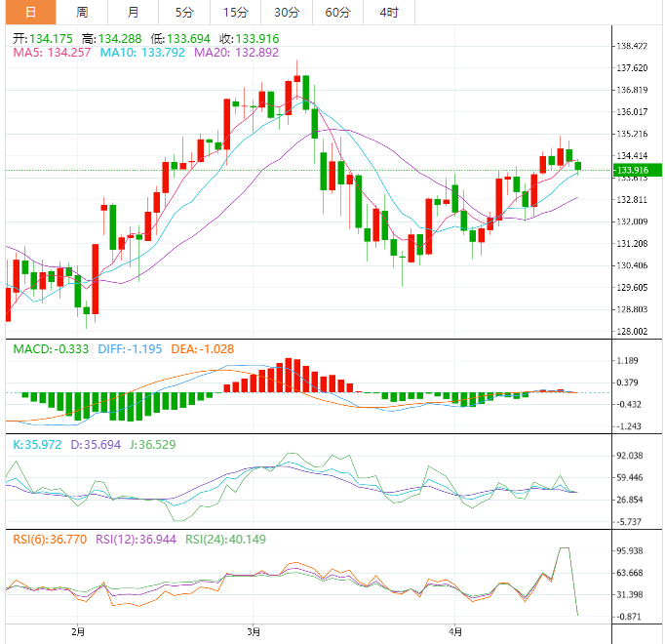
Task: Click the 128.002 price axis label
Action: click(x=632, y=331)
